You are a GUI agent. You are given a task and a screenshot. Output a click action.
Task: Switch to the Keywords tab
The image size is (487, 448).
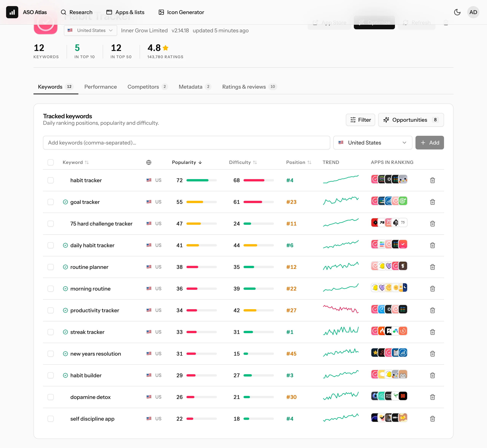pyautogui.click(x=56, y=87)
